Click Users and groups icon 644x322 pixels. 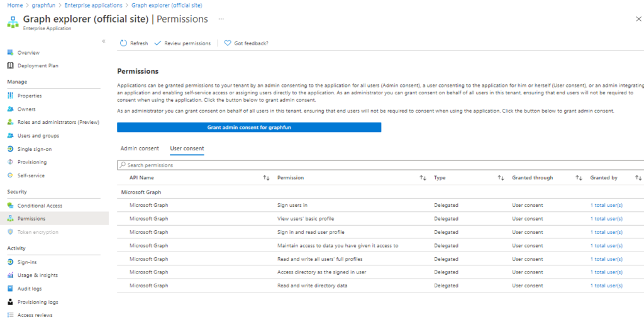(x=10, y=136)
